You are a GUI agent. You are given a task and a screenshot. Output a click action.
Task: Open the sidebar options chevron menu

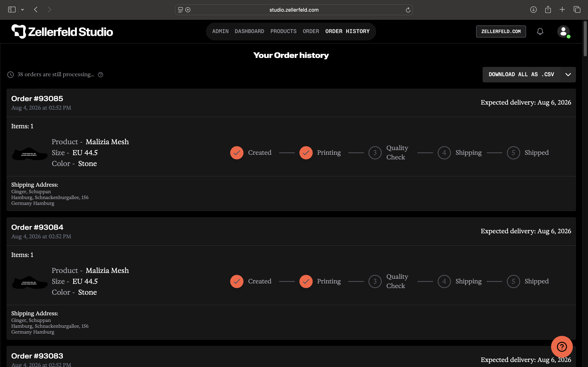point(23,10)
